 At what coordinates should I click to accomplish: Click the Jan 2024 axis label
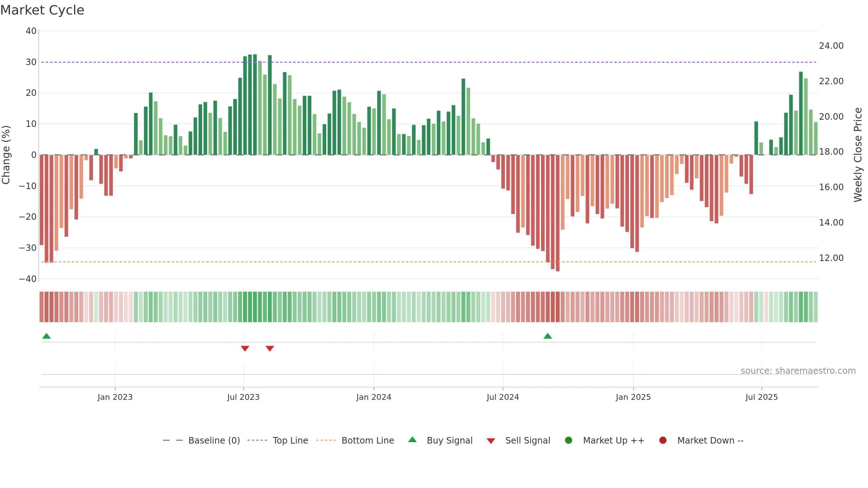point(374,397)
